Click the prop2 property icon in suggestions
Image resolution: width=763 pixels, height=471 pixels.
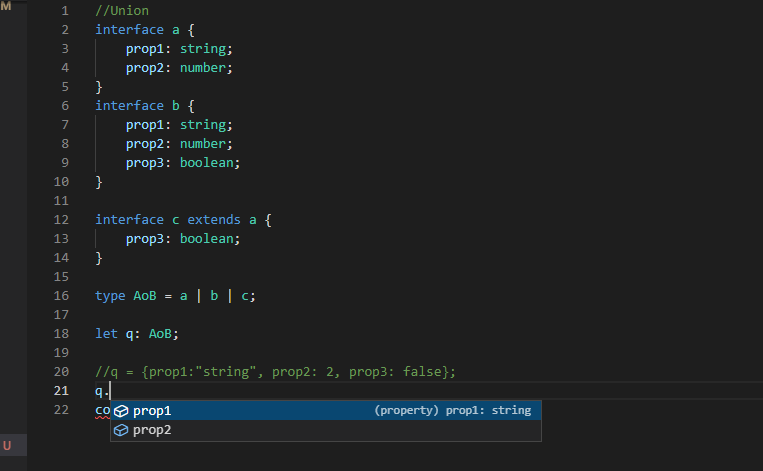tap(121, 430)
